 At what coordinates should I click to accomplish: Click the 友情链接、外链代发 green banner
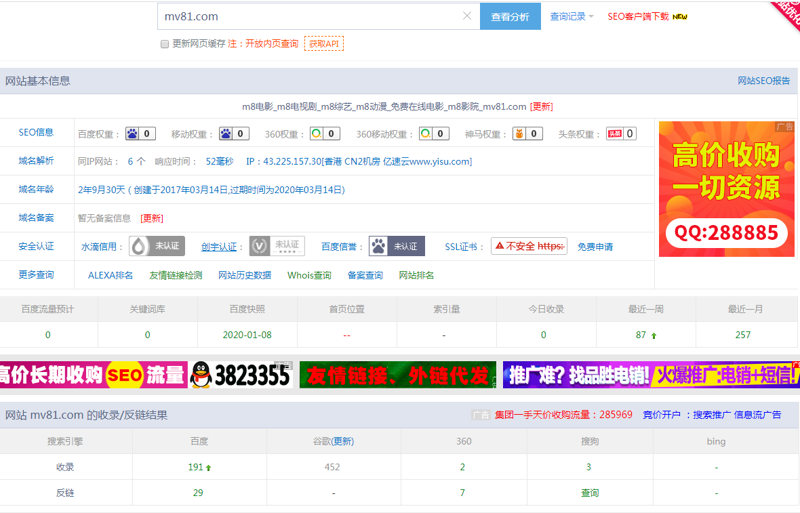[x=397, y=375]
